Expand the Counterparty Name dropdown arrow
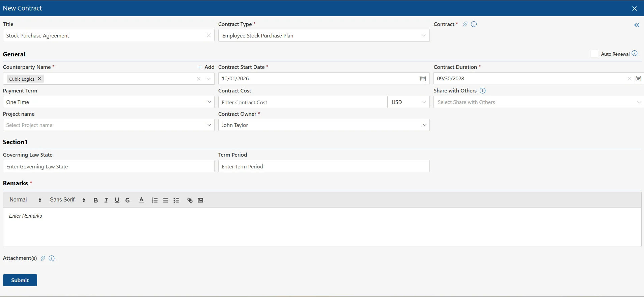Image resolution: width=644 pixels, height=297 pixels. point(208,79)
